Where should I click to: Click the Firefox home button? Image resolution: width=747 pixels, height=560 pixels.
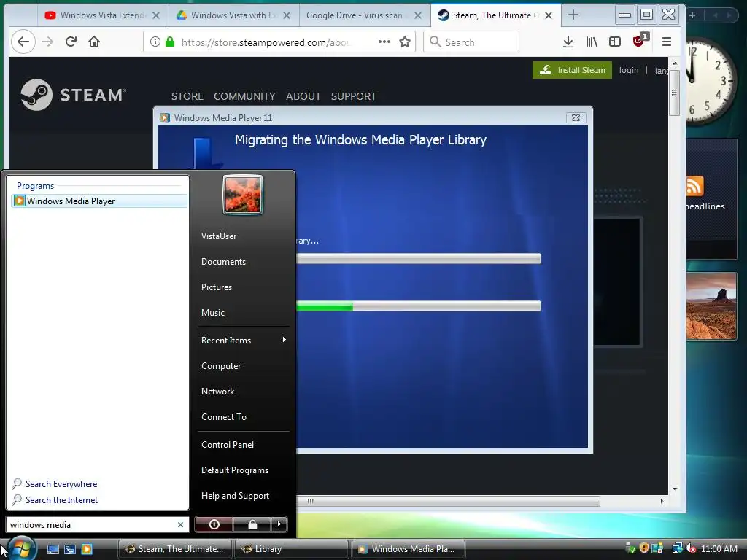94,42
